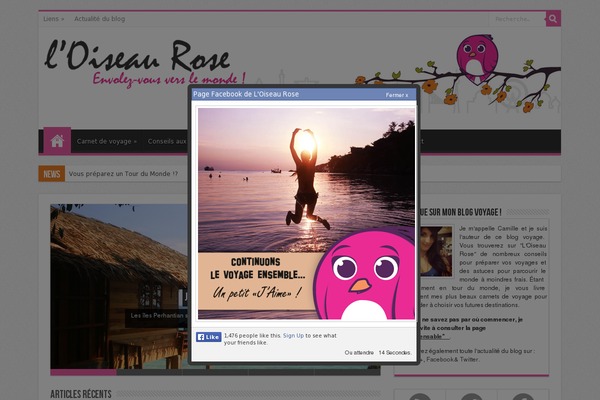Click the Facebook Like button in popup
The height and width of the screenshot is (400, 600).
(209, 337)
